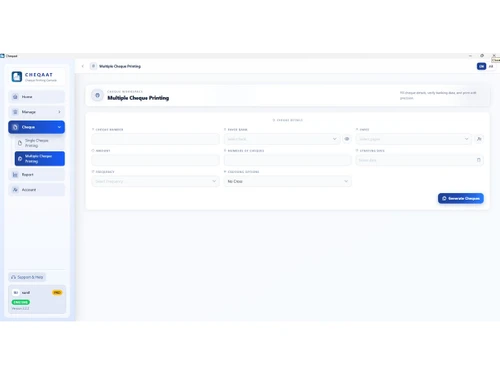The image size is (500, 375).
Task: Open the calendar icon in Starting Date
Action: (479, 160)
